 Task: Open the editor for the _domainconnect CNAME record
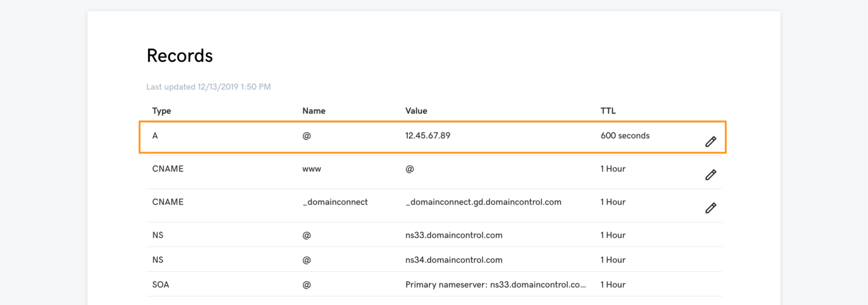(711, 208)
